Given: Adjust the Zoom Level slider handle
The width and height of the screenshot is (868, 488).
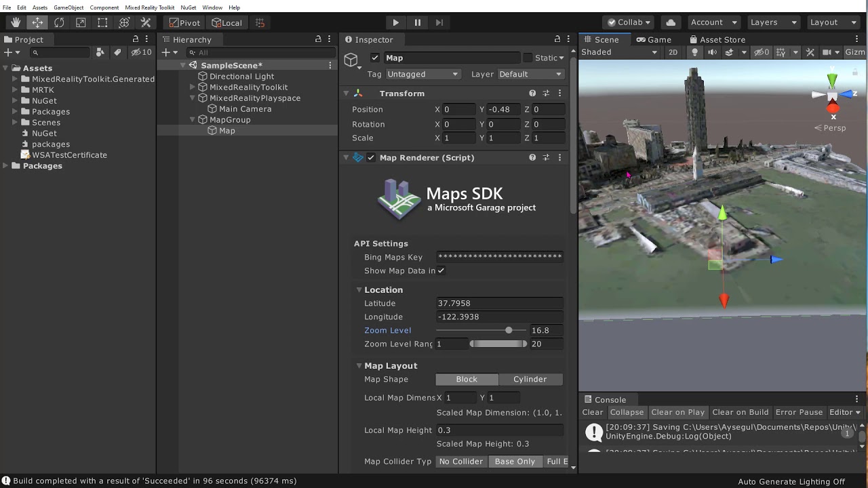Looking at the screenshot, I should coord(509,330).
